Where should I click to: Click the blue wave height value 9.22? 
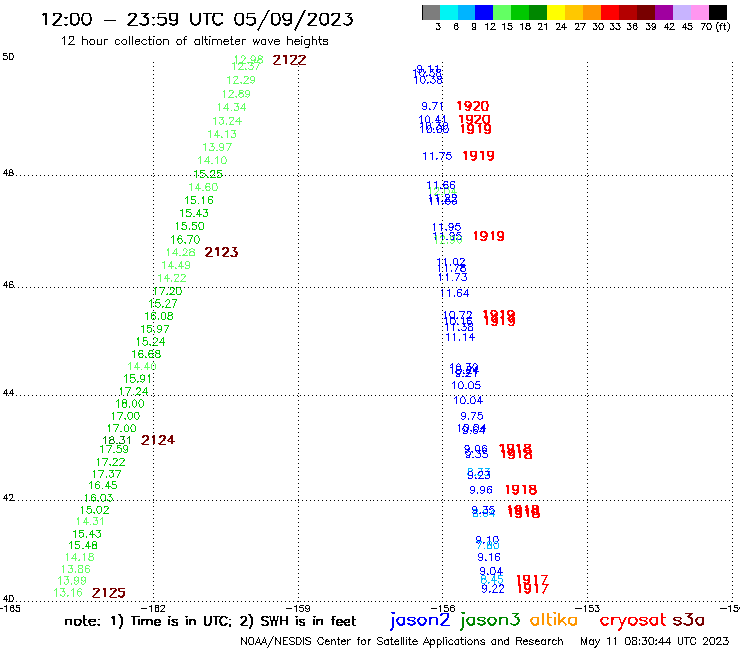click(493, 589)
